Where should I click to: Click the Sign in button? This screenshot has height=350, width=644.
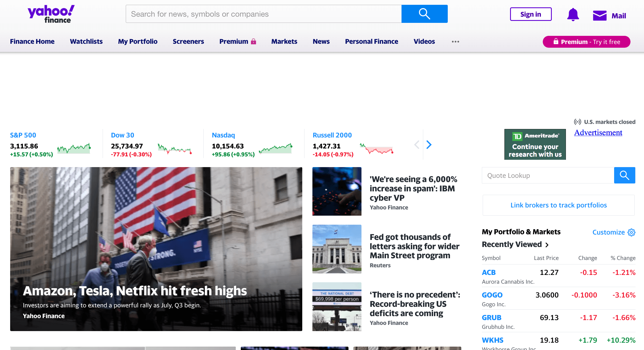click(531, 14)
